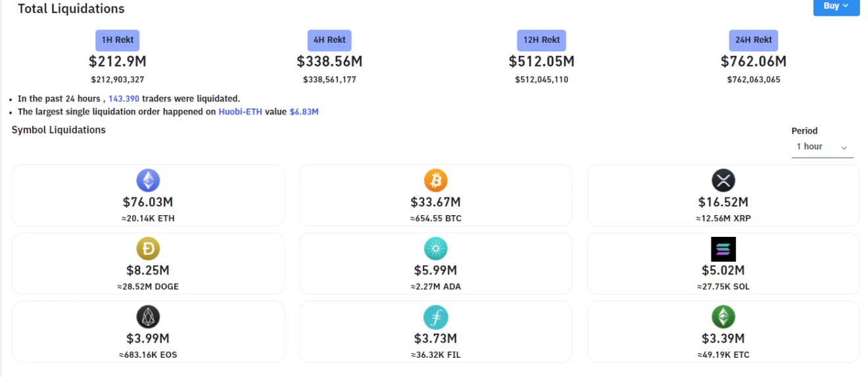Click the Dogecoin icon
The width and height of the screenshot is (868, 377).
[x=148, y=249]
